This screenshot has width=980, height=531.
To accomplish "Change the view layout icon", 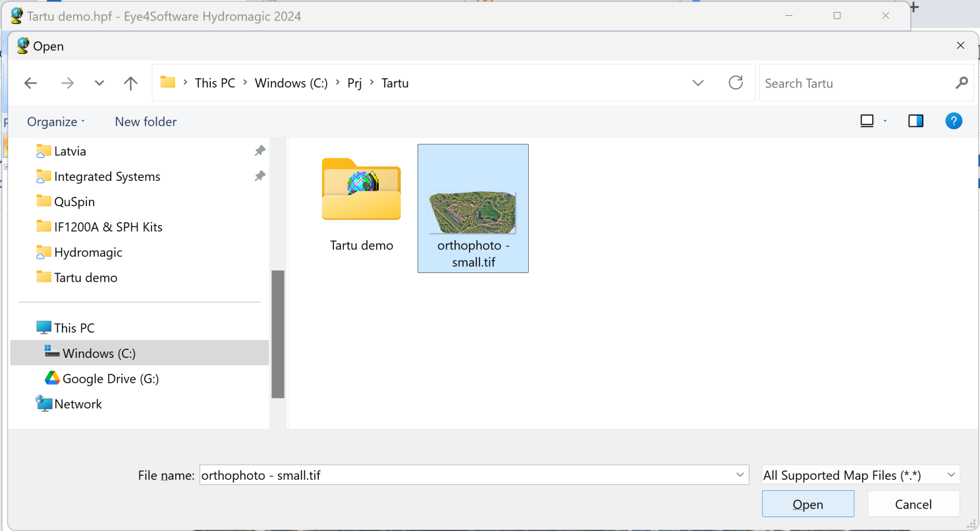I will [867, 120].
